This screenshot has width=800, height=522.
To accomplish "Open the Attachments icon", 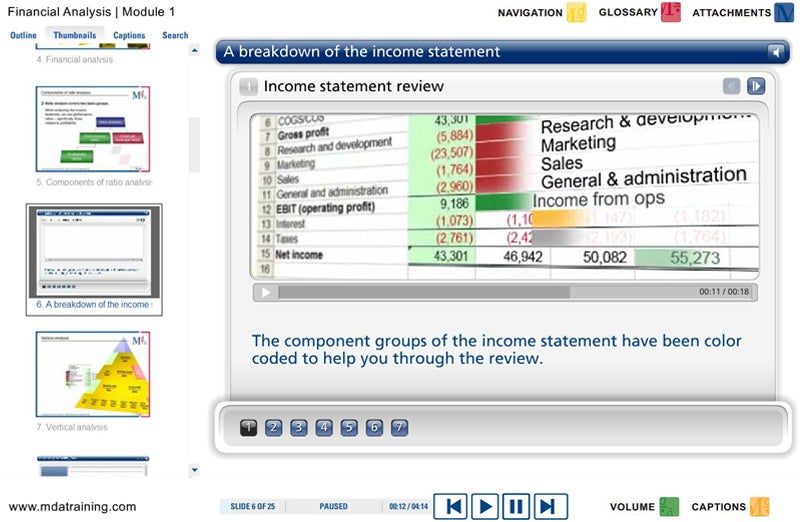I will point(786,13).
